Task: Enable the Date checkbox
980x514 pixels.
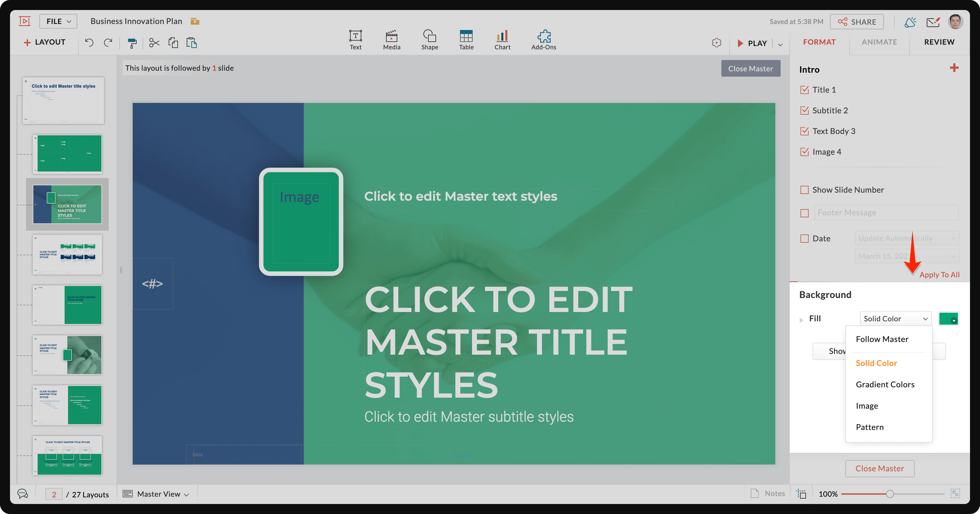Action: click(x=804, y=239)
